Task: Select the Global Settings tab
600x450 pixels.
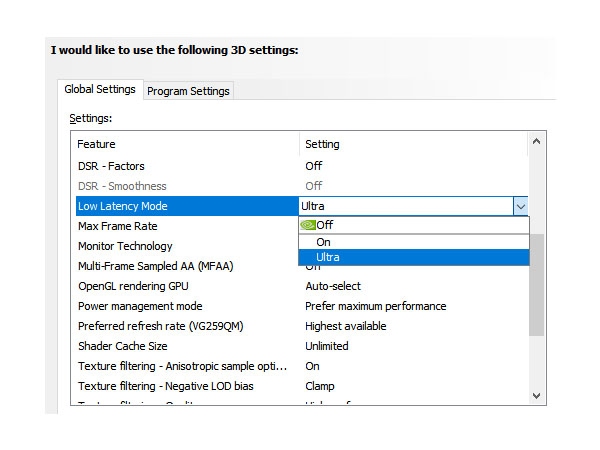Action: (x=100, y=89)
